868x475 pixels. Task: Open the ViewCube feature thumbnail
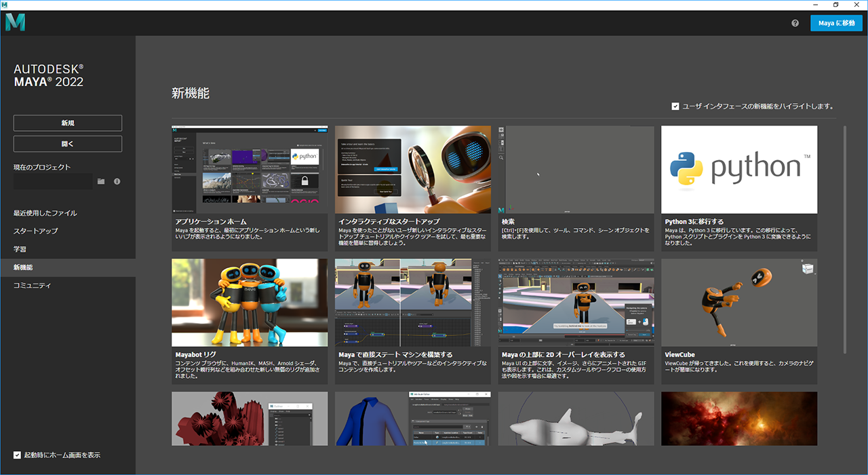click(739, 303)
